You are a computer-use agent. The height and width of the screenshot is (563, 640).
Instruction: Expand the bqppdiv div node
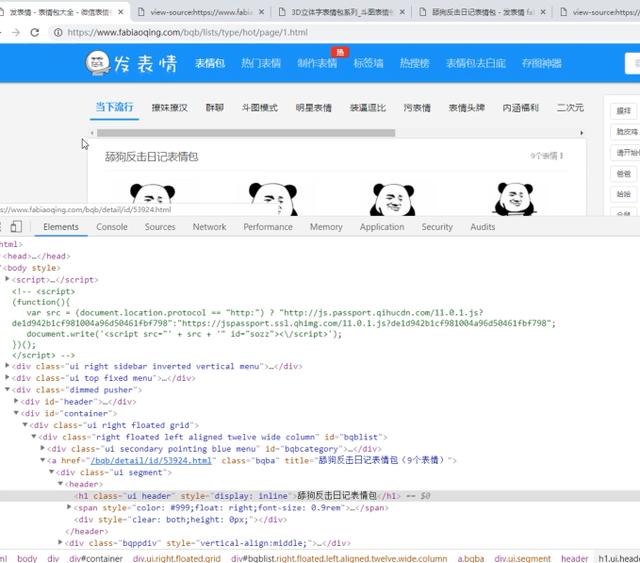pyautogui.click(x=60, y=543)
